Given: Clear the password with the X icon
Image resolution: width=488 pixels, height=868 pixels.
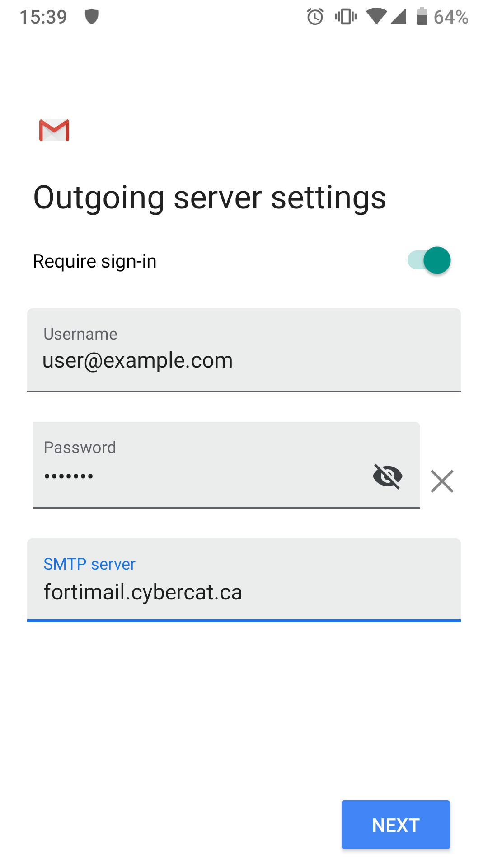Looking at the screenshot, I should click(442, 481).
